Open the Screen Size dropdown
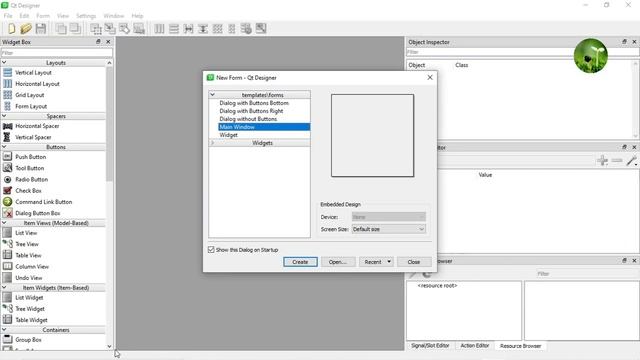 tap(389, 229)
